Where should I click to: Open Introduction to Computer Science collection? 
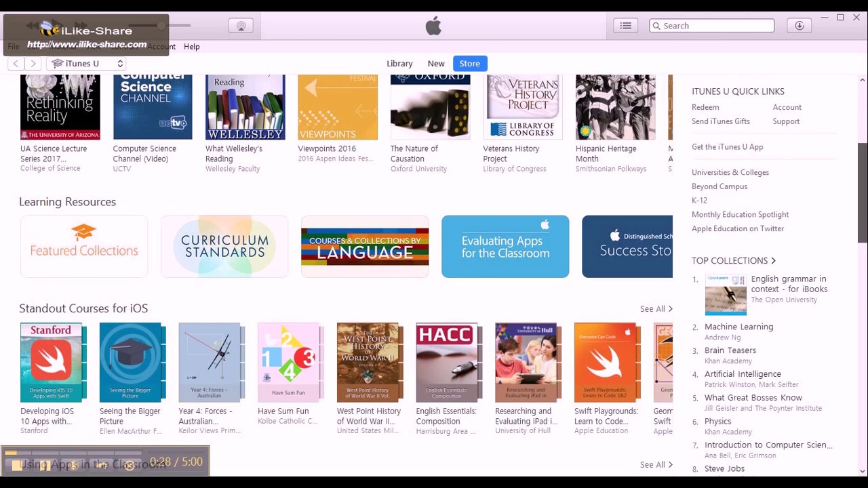click(x=768, y=445)
